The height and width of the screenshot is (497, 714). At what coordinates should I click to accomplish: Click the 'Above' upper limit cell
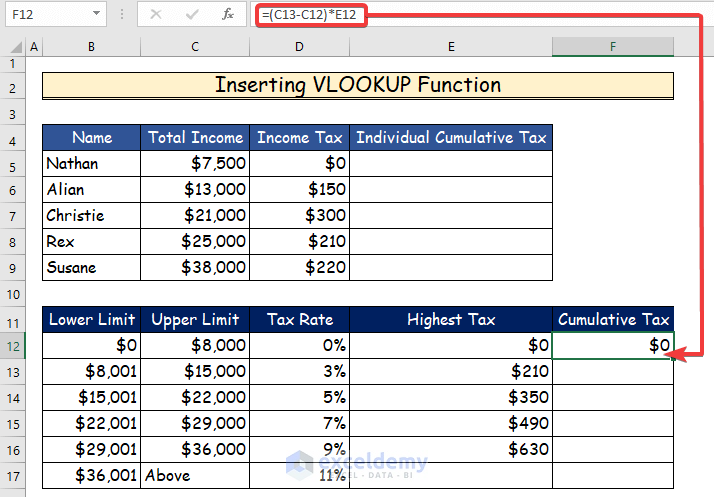(195, 476)
